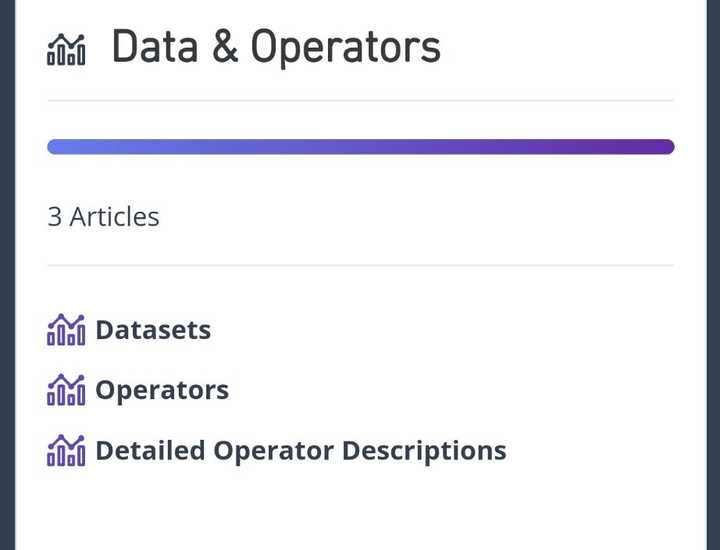Viewport: 720px width, 550px height.
Task: Click the blue left end of the gradient bar
Action: pos(60,147)
